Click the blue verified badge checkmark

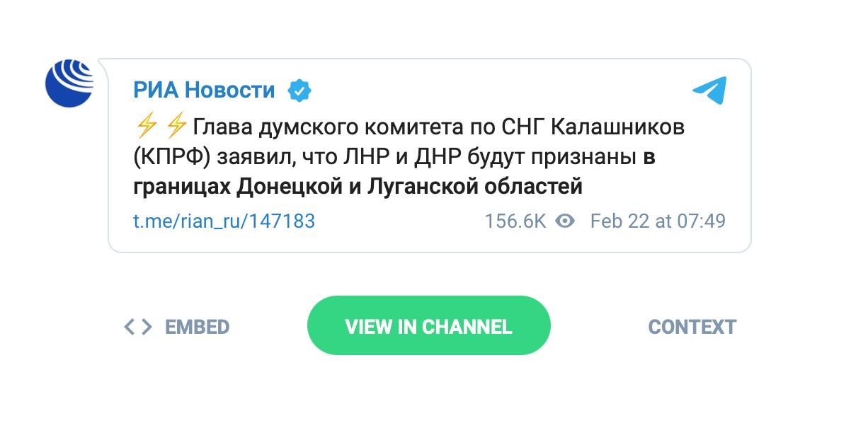coord(299,91)
